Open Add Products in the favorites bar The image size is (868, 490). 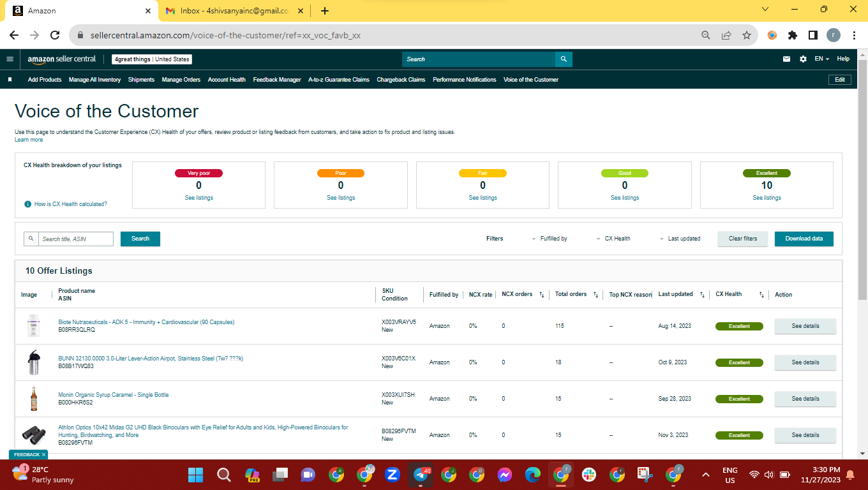click(45, 80)
